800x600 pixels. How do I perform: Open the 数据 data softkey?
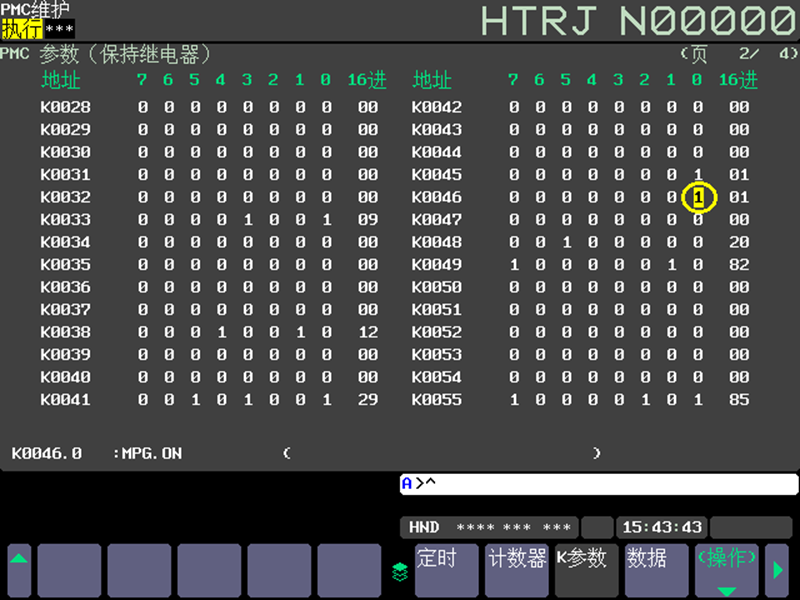pyautogui.click(x=657, y=570)
